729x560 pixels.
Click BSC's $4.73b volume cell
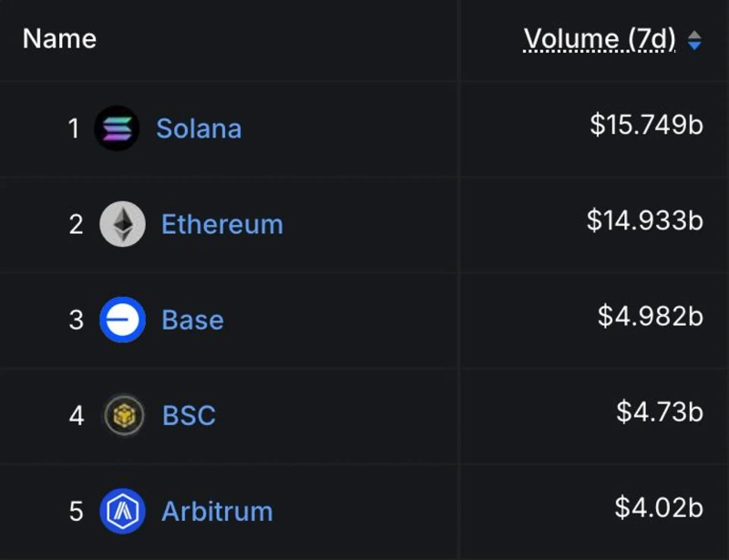coord(660,412)
